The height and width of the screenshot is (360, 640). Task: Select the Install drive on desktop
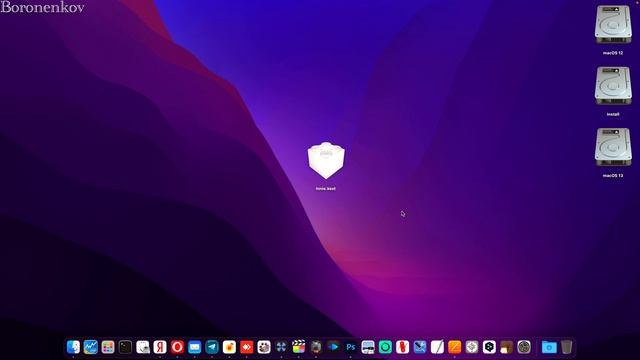tap(613, 87)
